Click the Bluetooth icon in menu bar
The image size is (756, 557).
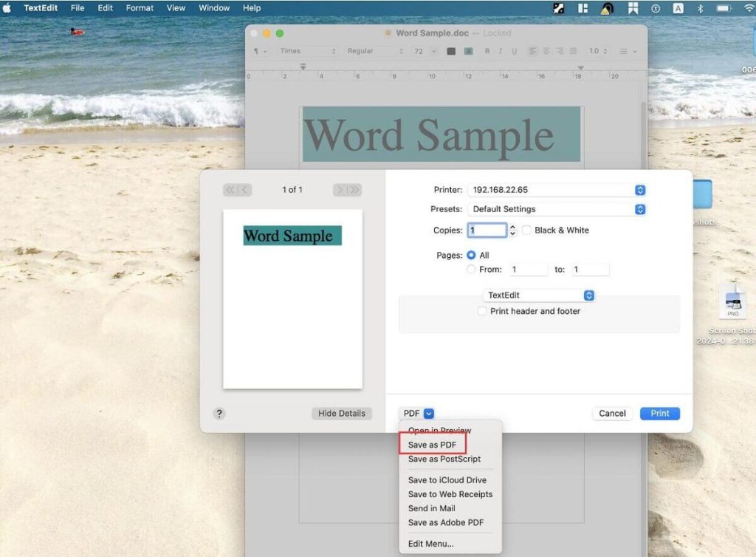[x=700, y=8]
